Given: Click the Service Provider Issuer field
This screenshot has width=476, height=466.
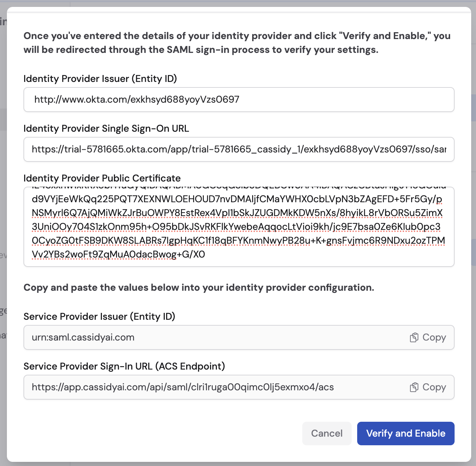Looking at the screenshot, I should coord(207,337).
